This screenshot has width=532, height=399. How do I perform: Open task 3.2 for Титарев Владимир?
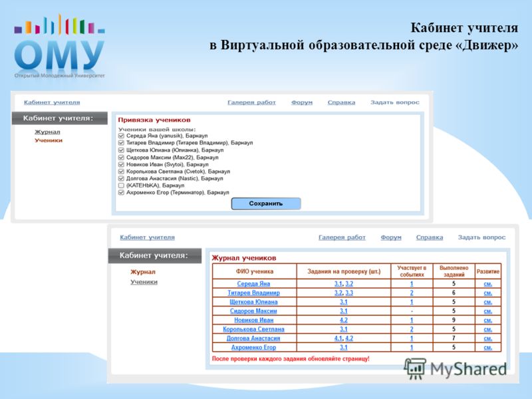338,293
